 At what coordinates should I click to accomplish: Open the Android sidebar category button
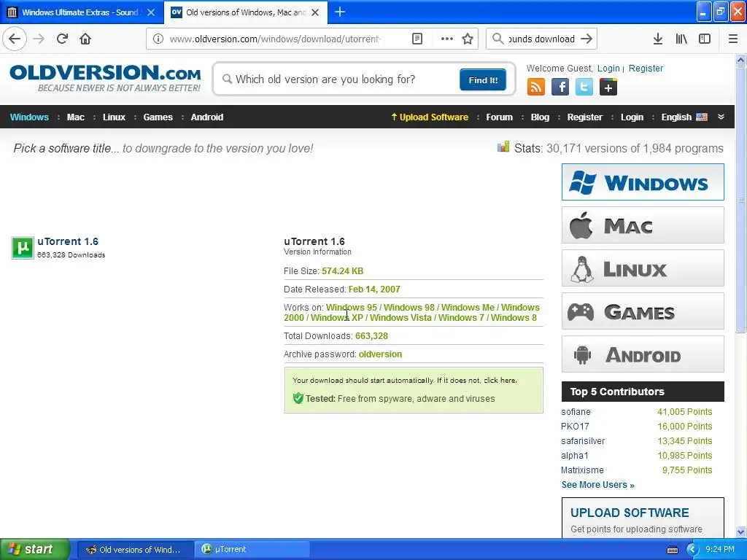pyautogui.click(x=643, y=354)
